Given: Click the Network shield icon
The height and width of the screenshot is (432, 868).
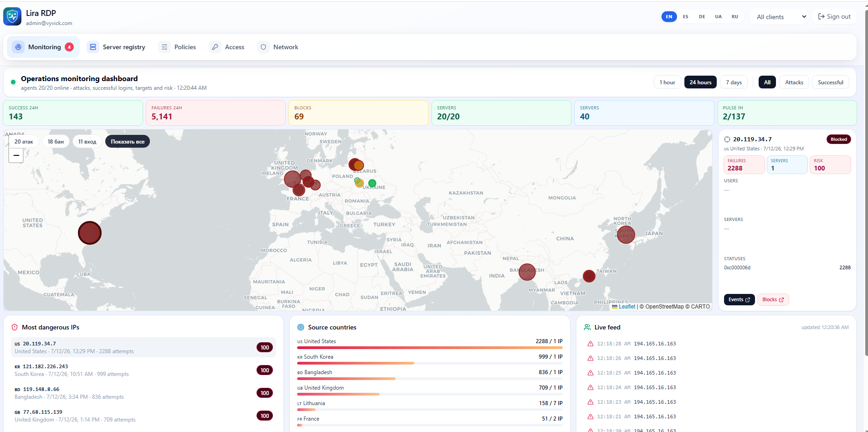Looking at the screenshot, I should pos(263,47).
